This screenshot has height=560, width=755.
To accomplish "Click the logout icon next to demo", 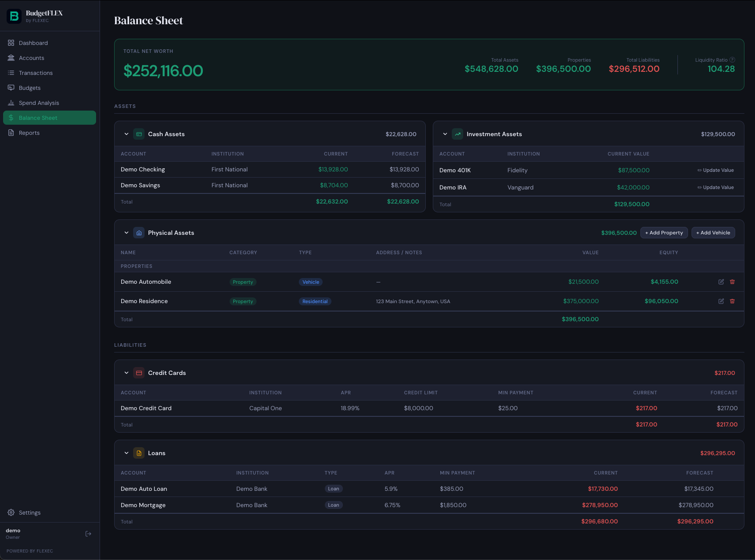I will 88,534.
